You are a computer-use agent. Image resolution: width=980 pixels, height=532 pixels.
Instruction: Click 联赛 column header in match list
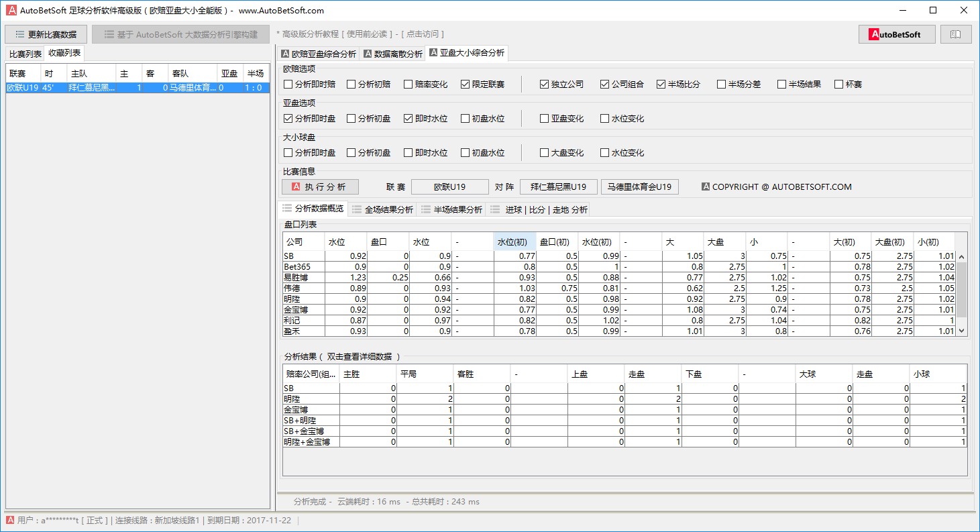[23, 74]
